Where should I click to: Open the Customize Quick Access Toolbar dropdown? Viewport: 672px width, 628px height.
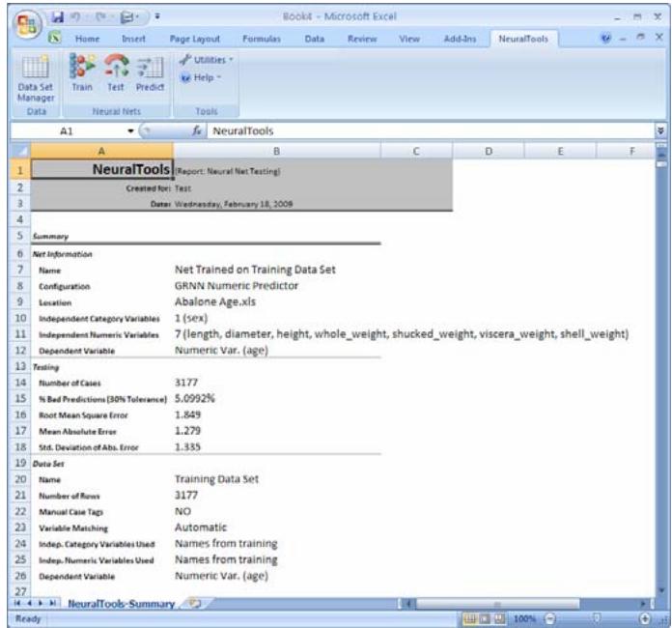point(157,16)
